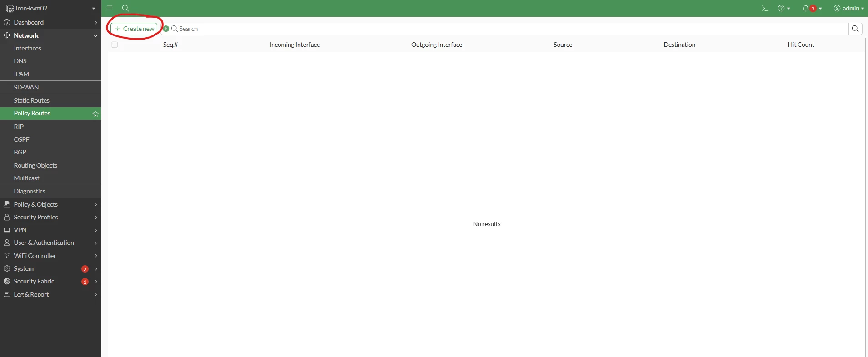Expand the Security Profiles chevron
The image size is (868, 357).
click(x=95, y=217)
